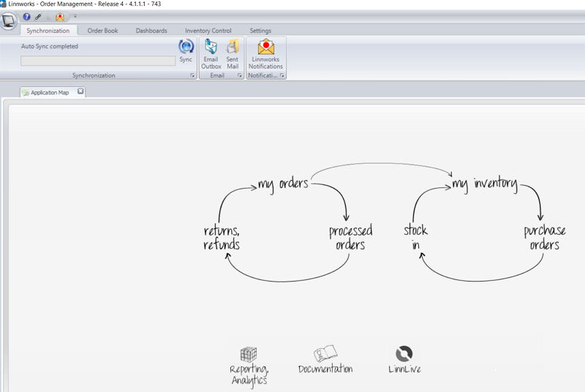Open Linnworks Notifications

265,54
